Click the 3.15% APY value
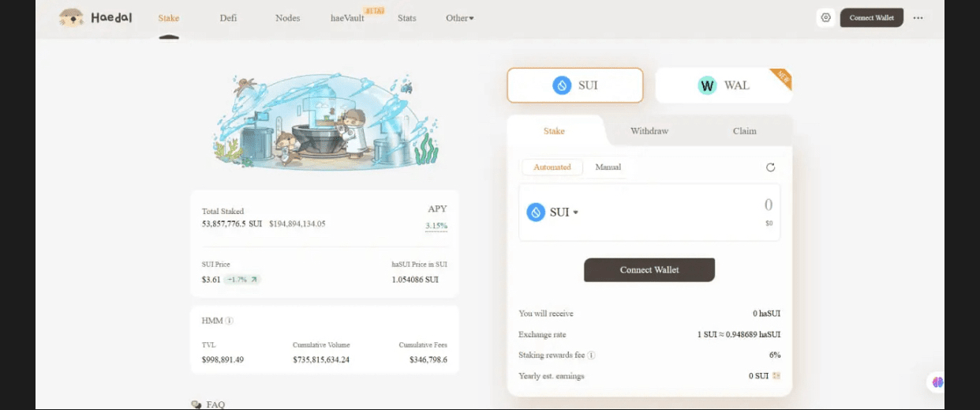This screenshot has height=410, width=980. click(x=436, y=226)
